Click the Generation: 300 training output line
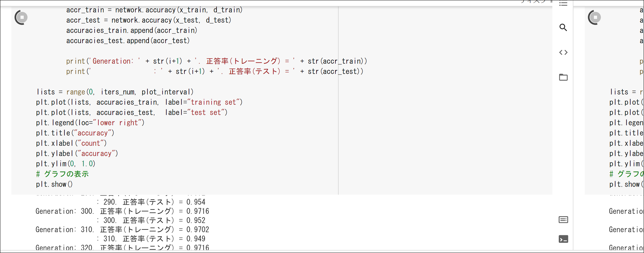The height and width of the screenshot is (253, 644). click(x=122, y=211)
